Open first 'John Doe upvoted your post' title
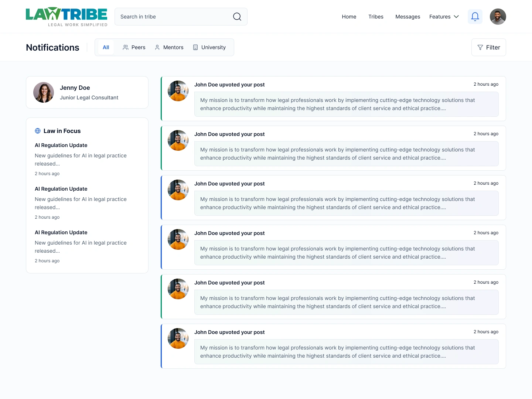The width and height of the screenshot is (532, 399). pyautogui.click(x=229, y=85)
